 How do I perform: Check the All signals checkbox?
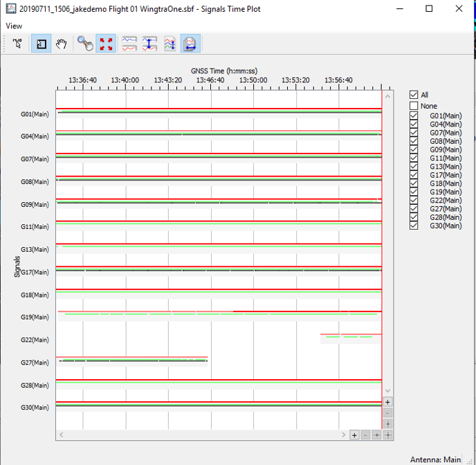point(414,95)
